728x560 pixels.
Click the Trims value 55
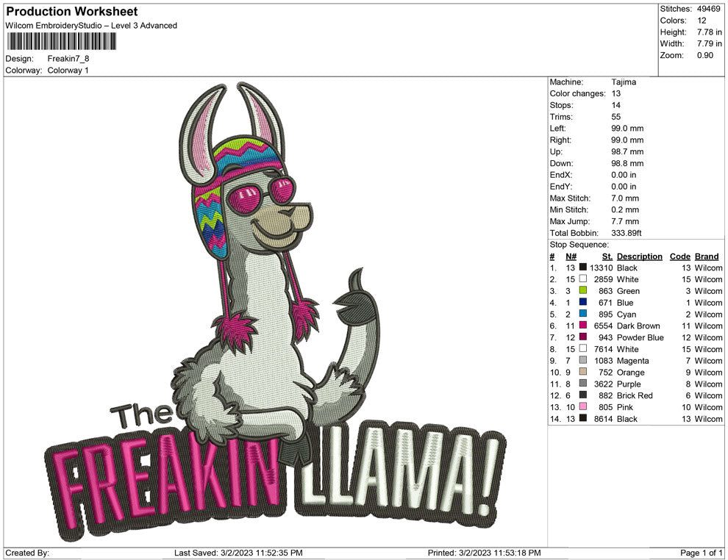point(616,116)
